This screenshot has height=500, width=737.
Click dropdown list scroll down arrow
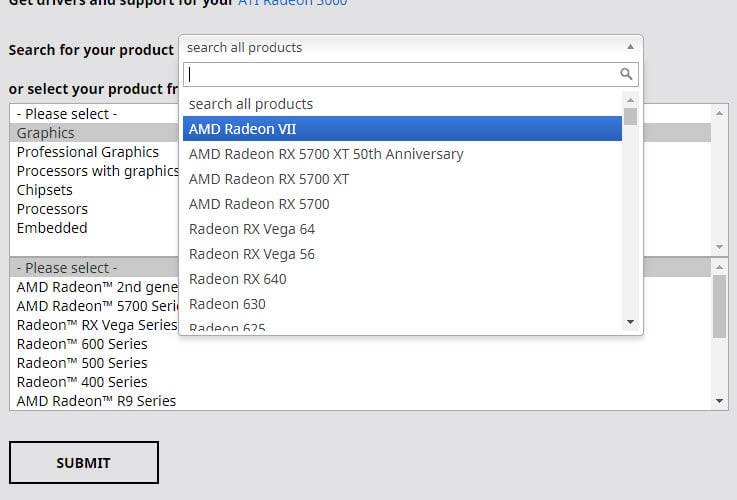point(630,322)
